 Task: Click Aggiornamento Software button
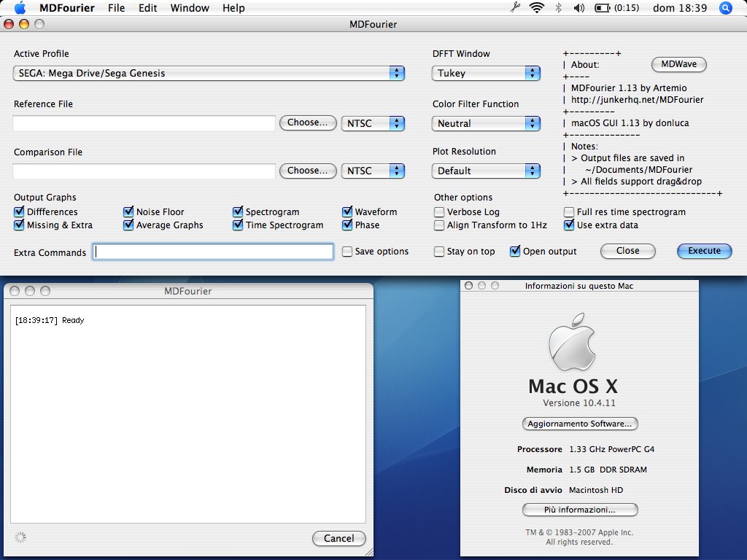(580, 424)
